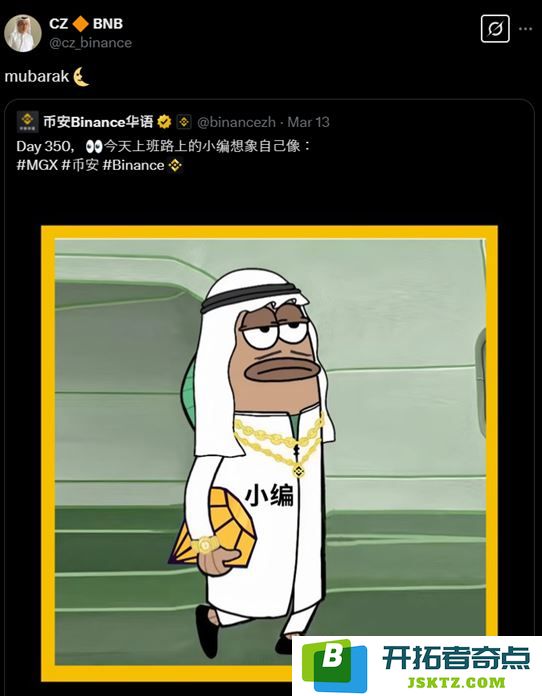
Task: Click the Binance华语 account avatar
Action: click(27, 122)
